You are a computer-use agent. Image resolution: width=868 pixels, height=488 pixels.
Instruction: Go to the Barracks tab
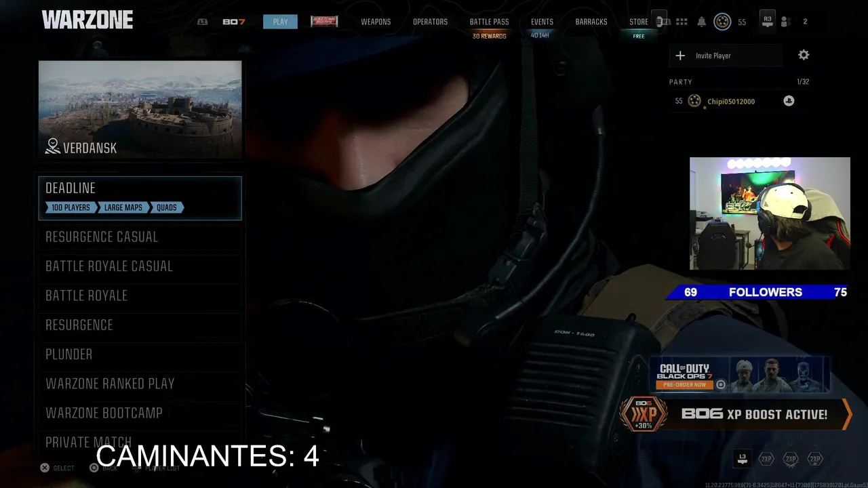click(591, 22)
